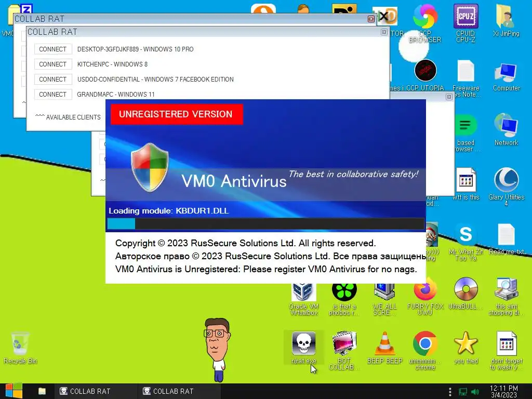This screenshot has height=399, width=532.
Task: Open the WE ALL SCRE desktop icon
Action: click(x=385, y=299)
